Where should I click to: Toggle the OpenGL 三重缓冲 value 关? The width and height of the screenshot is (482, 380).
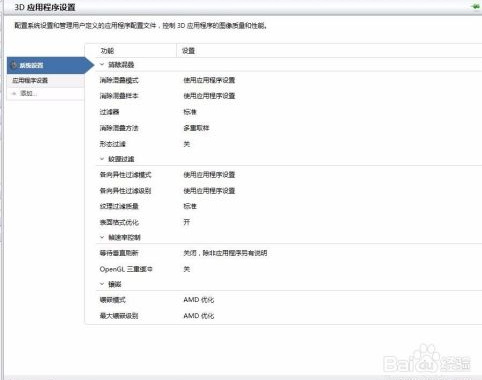[187, 269]
